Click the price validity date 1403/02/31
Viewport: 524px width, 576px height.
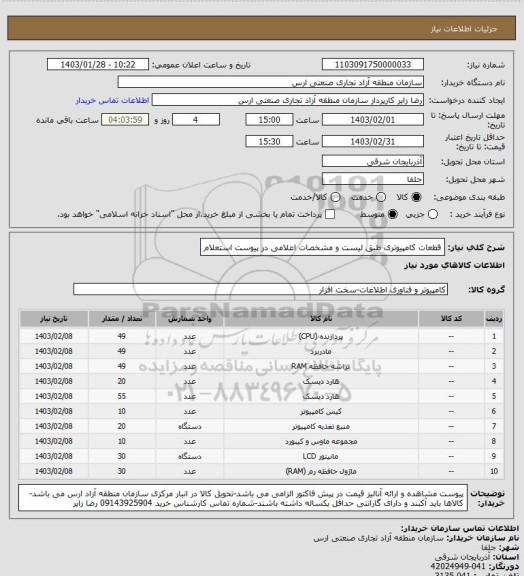pyautogui.click(x=373, y=141)
